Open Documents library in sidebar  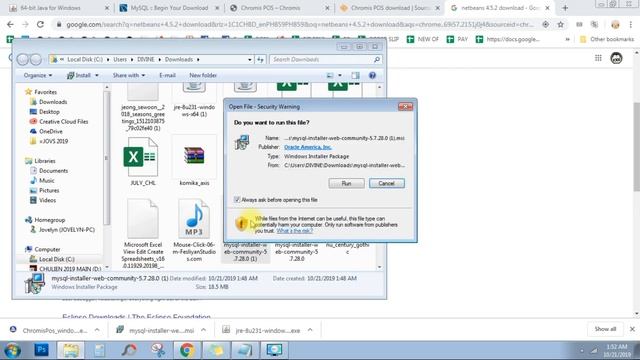pos(53,171)
